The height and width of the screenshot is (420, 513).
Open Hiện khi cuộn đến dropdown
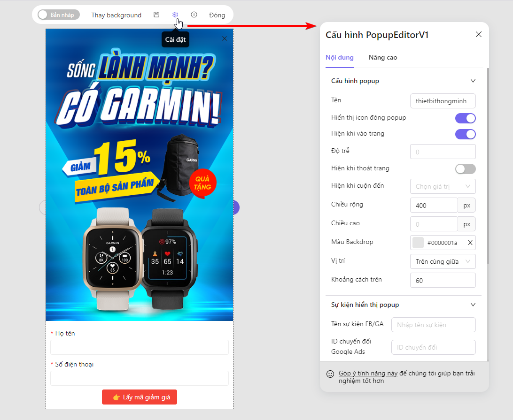(443, 186)
